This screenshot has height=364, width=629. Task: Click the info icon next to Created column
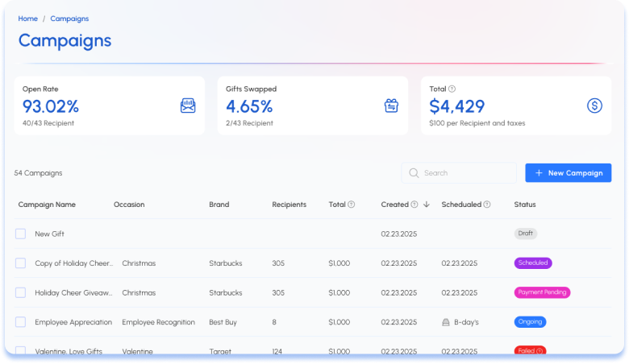[x=414, y=205]
